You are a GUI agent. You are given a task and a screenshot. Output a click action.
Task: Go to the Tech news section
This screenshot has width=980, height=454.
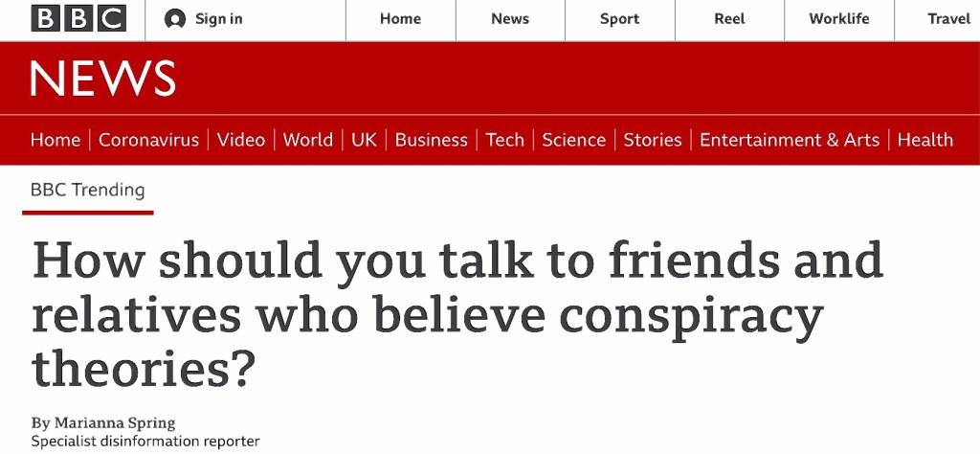coord(504,140)
